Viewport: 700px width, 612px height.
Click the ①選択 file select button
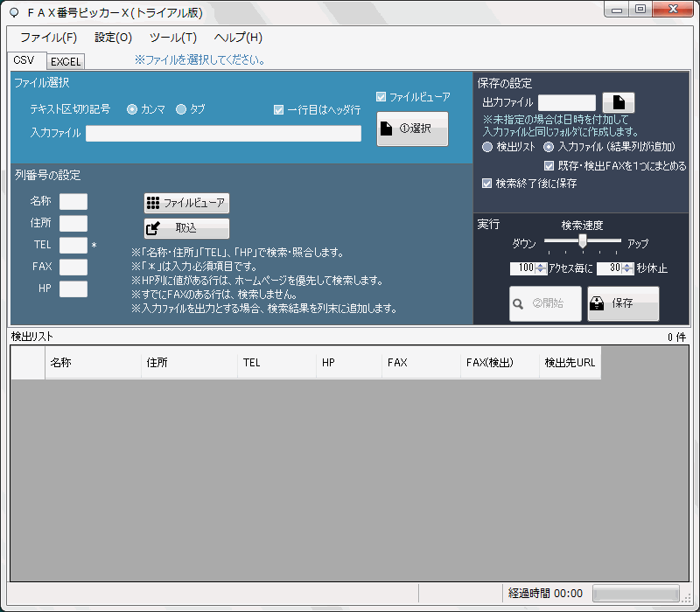412,129
